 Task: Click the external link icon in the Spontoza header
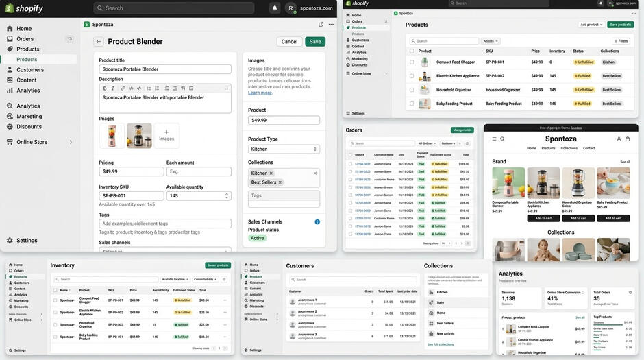click(x=321, y=24)
